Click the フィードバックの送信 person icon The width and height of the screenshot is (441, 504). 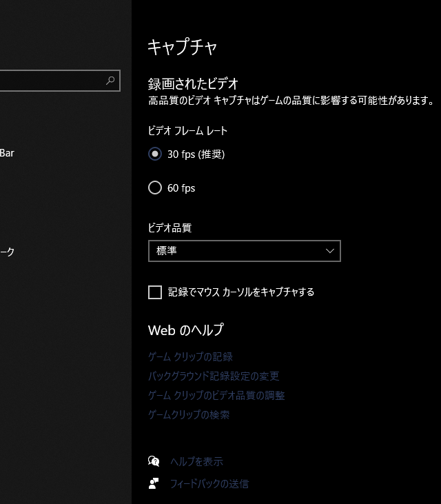[154, 483]
